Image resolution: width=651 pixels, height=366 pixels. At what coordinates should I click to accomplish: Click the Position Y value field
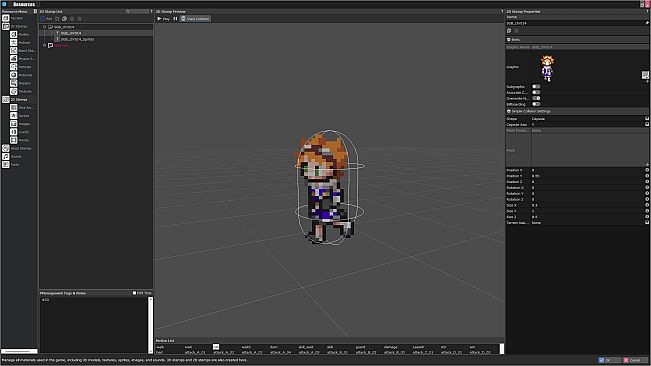(587, 176)
